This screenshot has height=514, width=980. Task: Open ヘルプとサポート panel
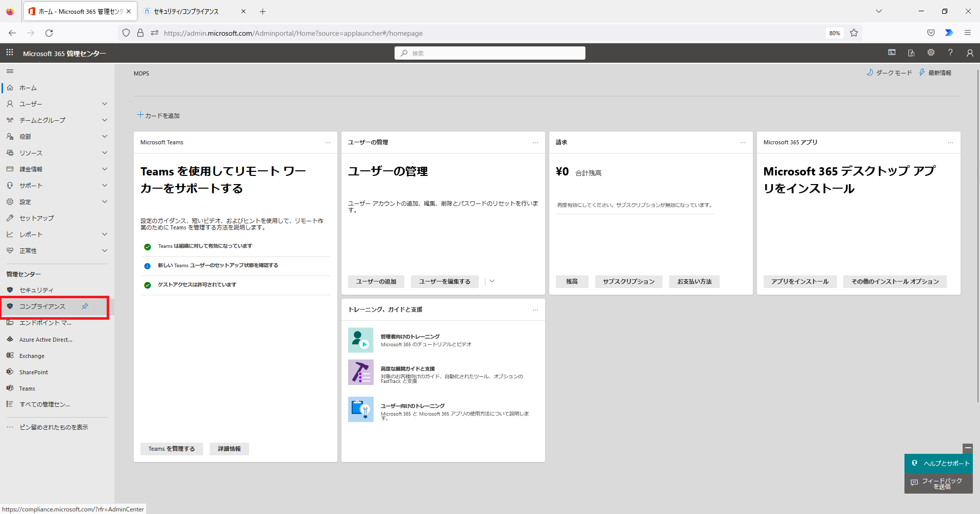939,464
